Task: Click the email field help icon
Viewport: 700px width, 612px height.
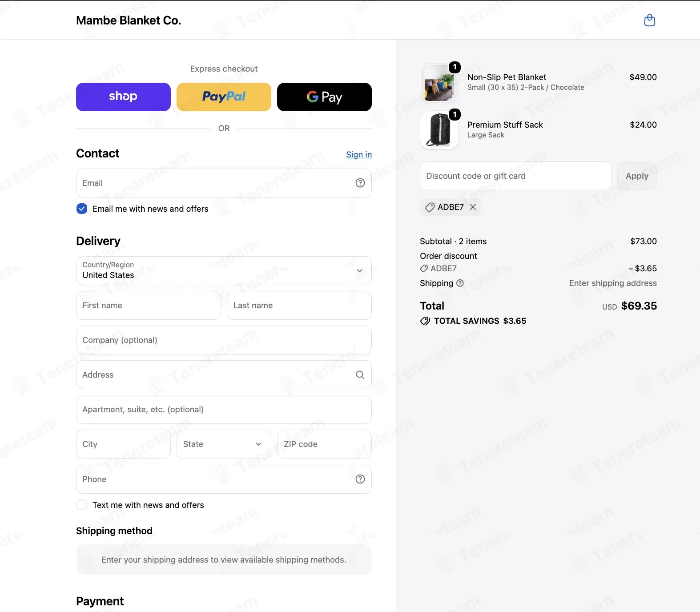Action: (360, 183)
